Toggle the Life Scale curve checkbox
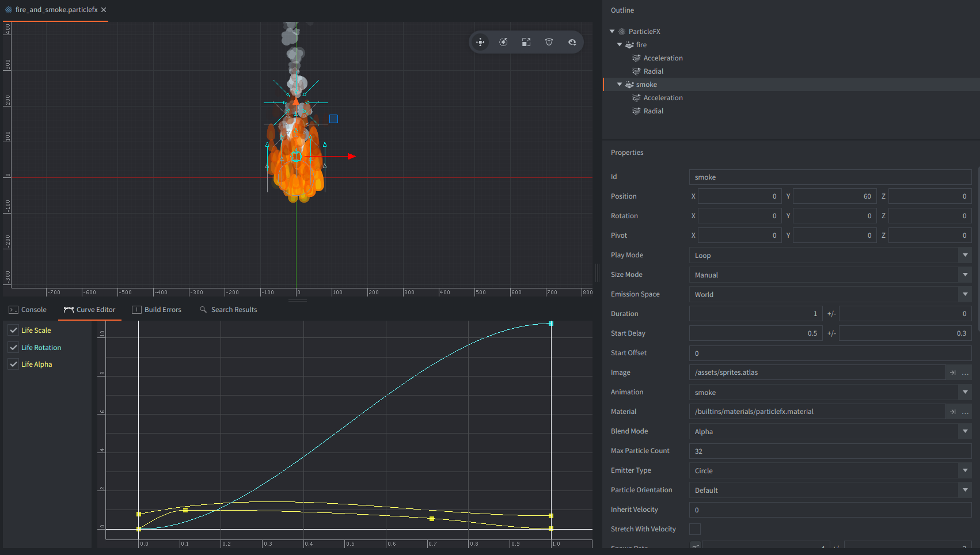 pyautogui.click(x=13, y=330)
